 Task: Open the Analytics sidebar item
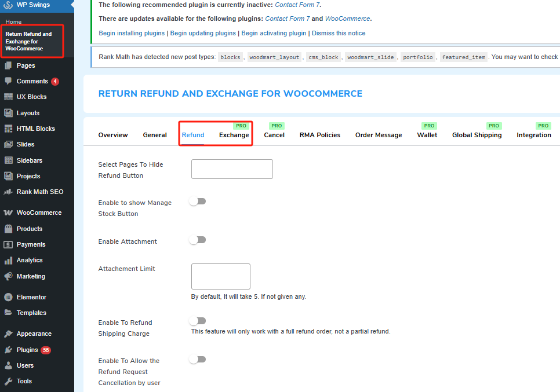click(31, 260)
